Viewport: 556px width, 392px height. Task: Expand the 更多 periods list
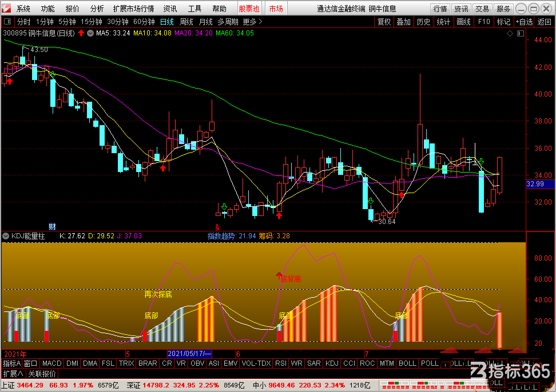[252, 22]
